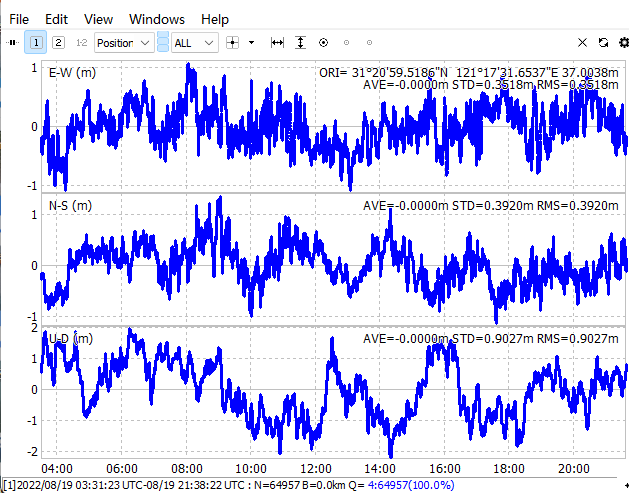Click the fit vertical range icon

point(300,43)
